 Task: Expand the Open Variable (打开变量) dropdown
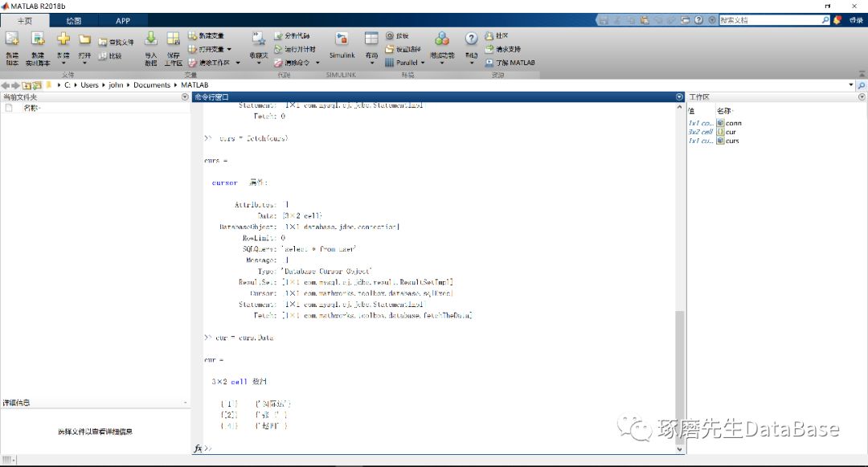click(x=229, y=49)
